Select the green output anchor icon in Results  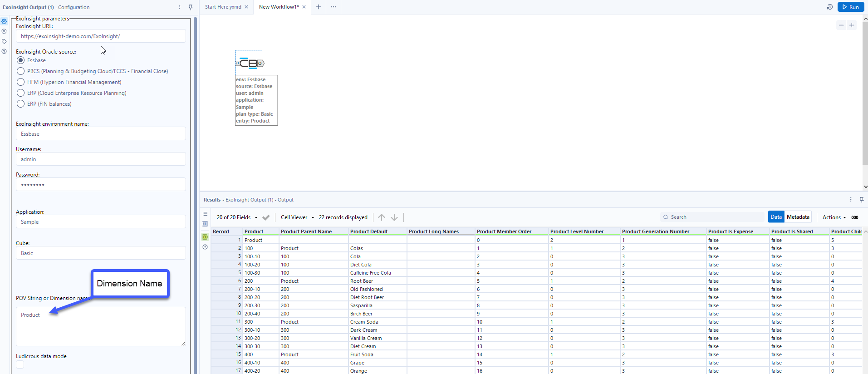(205, 237)
